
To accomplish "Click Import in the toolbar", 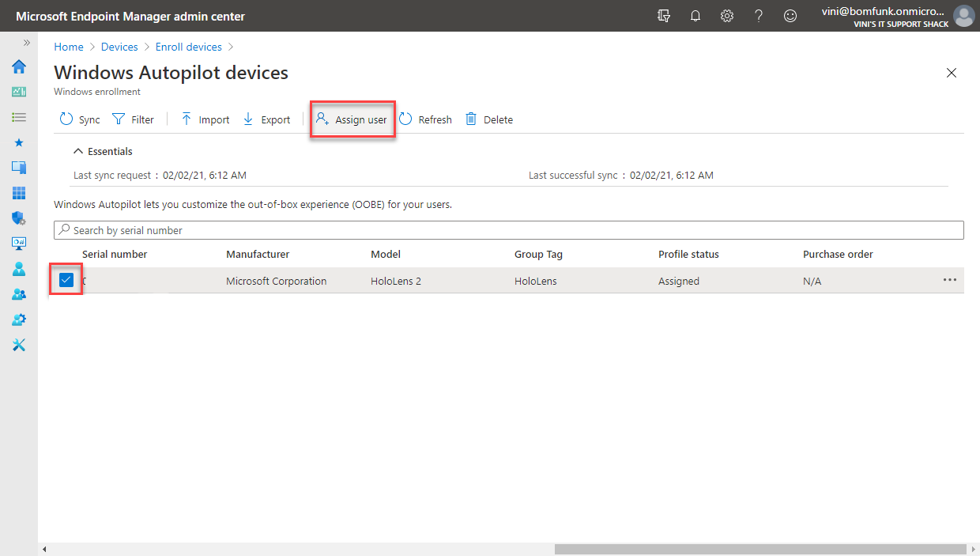I will [x=205, y=119].
